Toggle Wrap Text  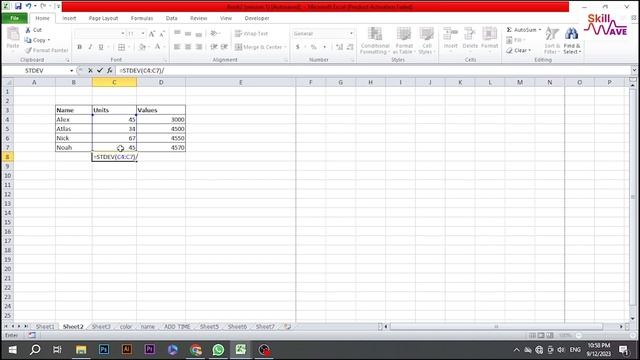click(x=251, y=33)
